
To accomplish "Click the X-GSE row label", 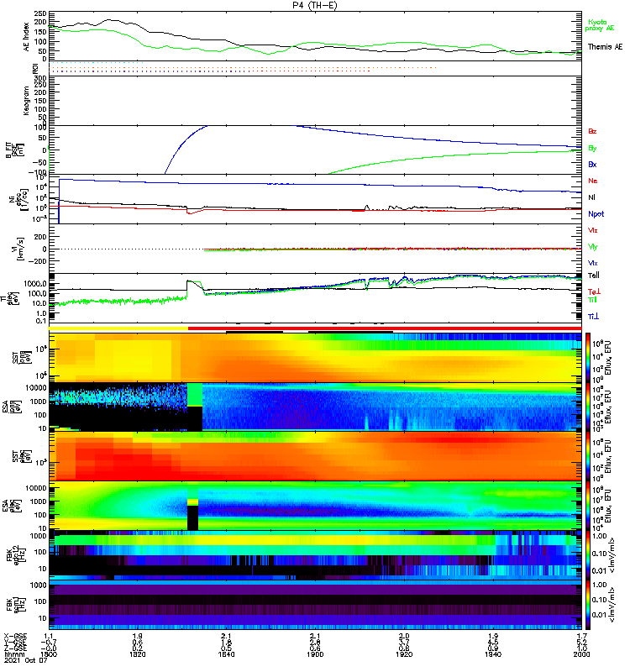I will pyautogui.click(x=15, y=637).
